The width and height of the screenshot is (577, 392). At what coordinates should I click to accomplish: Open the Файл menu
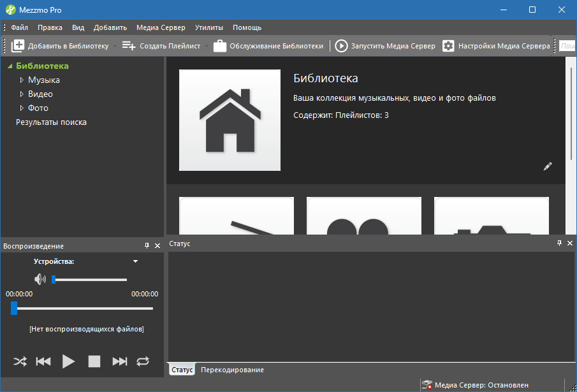(x=20, y=27)
